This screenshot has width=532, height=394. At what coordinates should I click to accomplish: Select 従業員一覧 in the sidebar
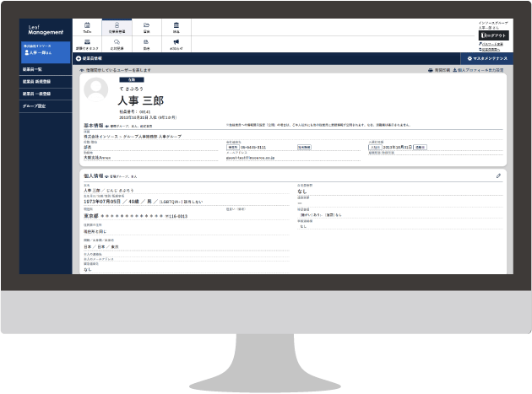tap(46, 69)
